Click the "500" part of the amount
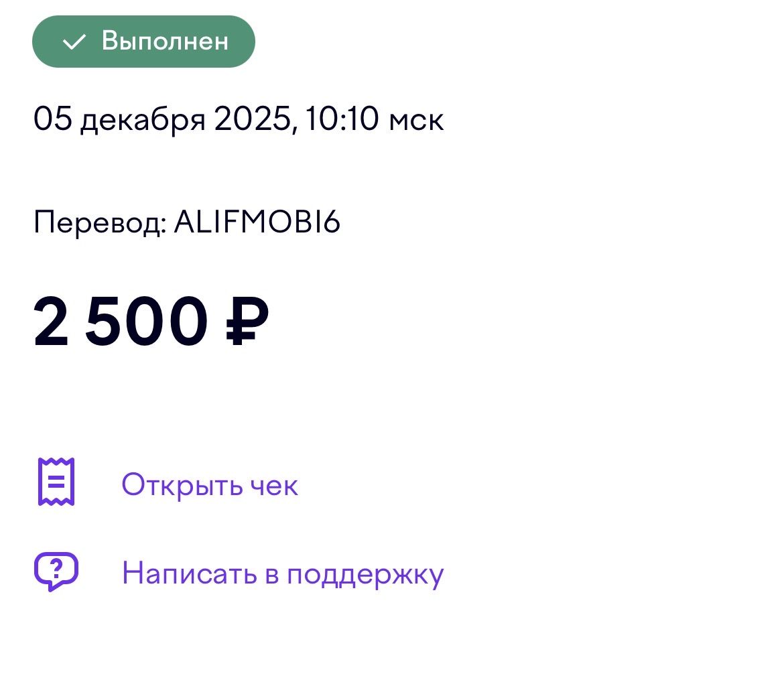784x682 pixels. click(x=145, y=323)
